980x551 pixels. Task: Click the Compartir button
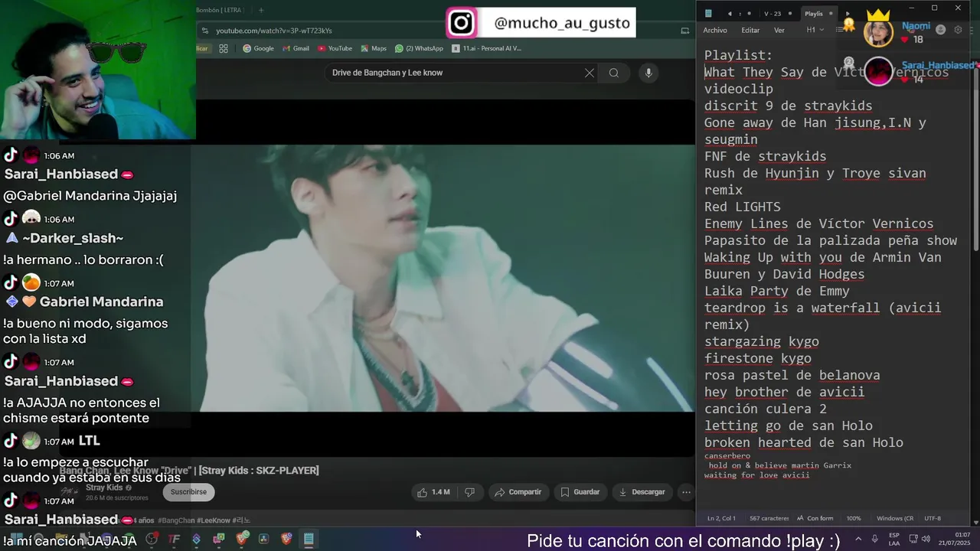(x=518, y=492)
